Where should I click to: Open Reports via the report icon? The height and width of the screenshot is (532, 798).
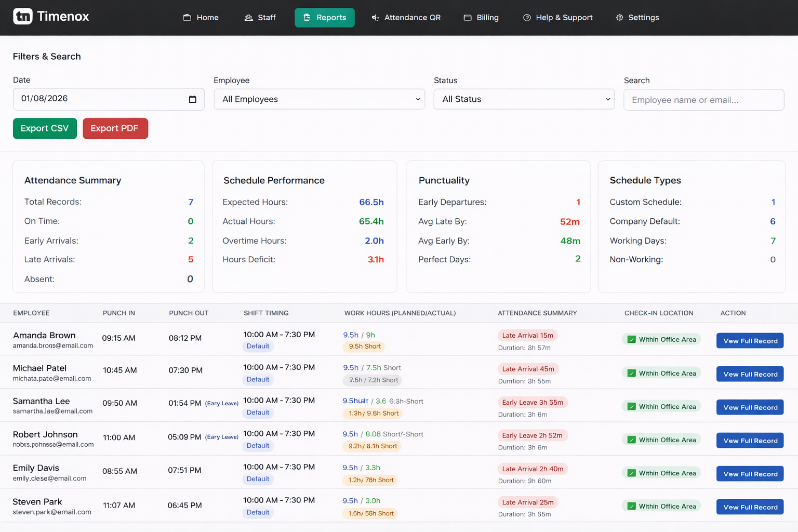pyautogui.click(x=305, y=17)
